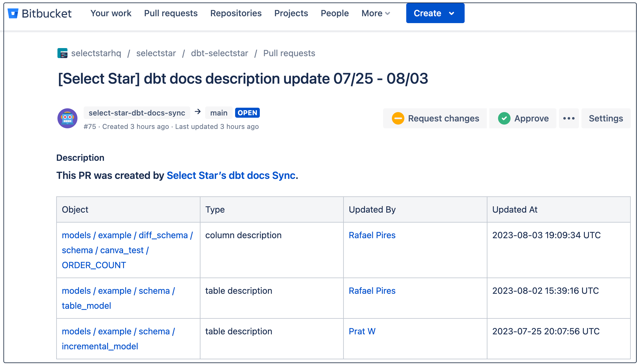Click the robot author avatar
Screen dimensions: 637x364
coord(67,119)
